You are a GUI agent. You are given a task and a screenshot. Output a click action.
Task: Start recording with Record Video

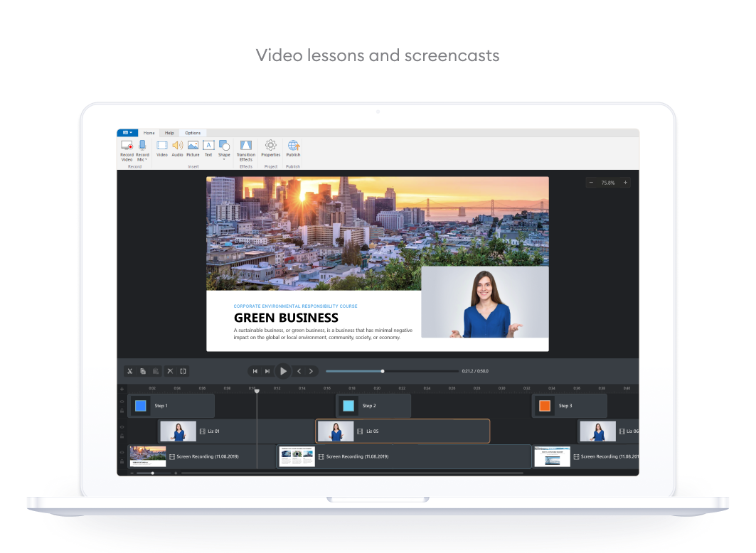pos(127,151)
